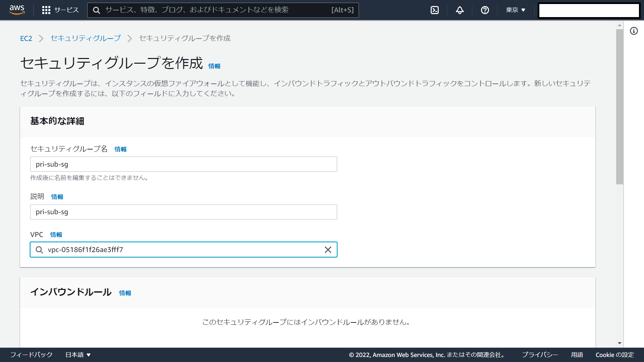The width and height of the screenshot is (644, 362).
Task: Open the help question mark icon
Action: [x=485, y=10]
